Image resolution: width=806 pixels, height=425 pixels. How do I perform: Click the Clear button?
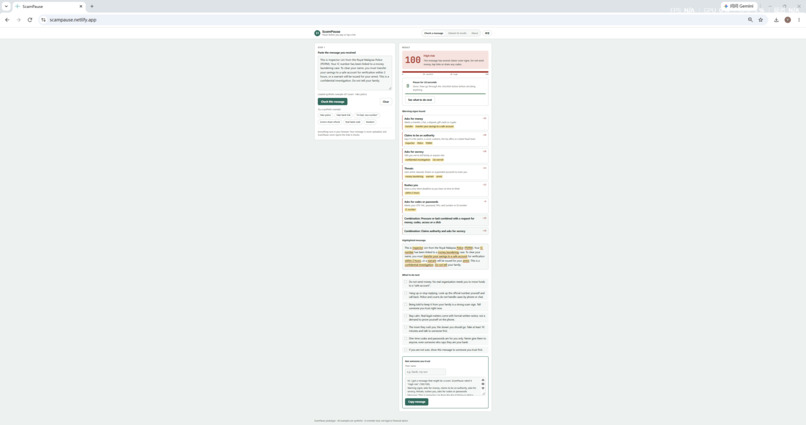386,101
